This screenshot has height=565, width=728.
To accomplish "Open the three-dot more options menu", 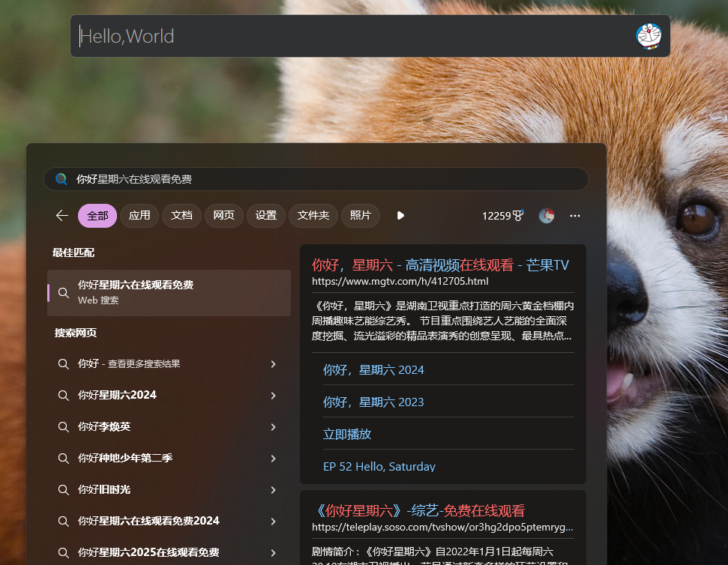I will 575,216.
